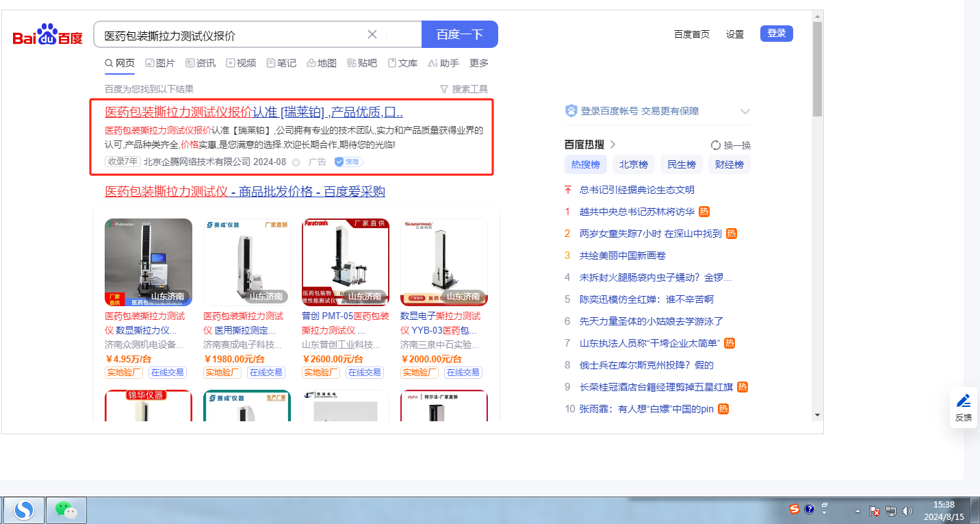This screenshot has width=980, height=524.
Task: Click the 实地验厂 tag under ¥1980.00元/台
Action: click(222, 373)
